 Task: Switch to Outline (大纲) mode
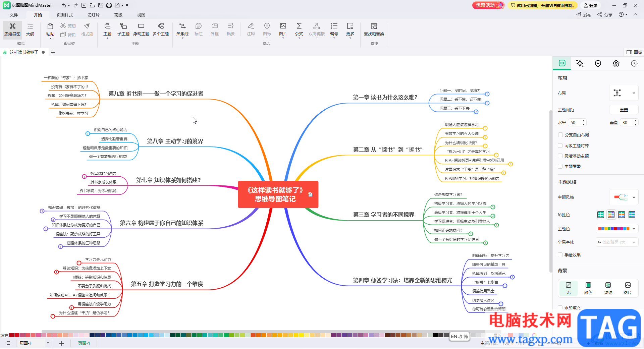point(30,30)
